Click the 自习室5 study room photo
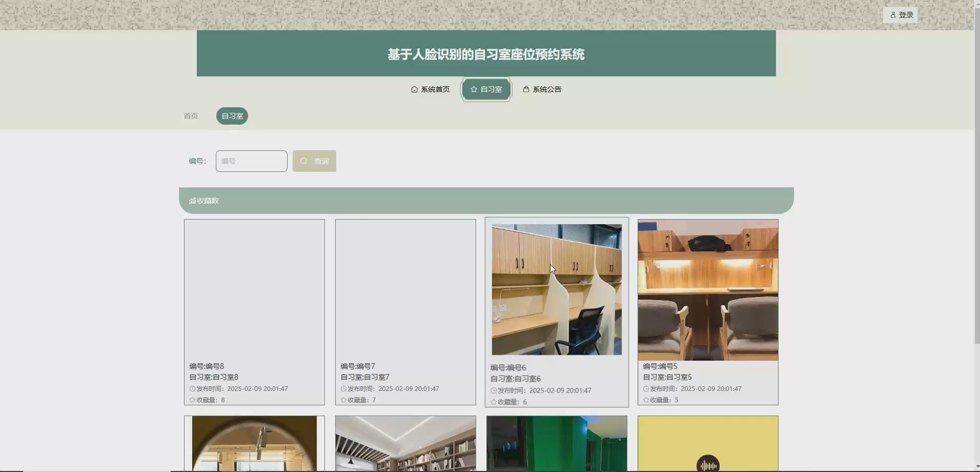The height and width of the screenshot is (472, 980). click(x=707, y=289)
